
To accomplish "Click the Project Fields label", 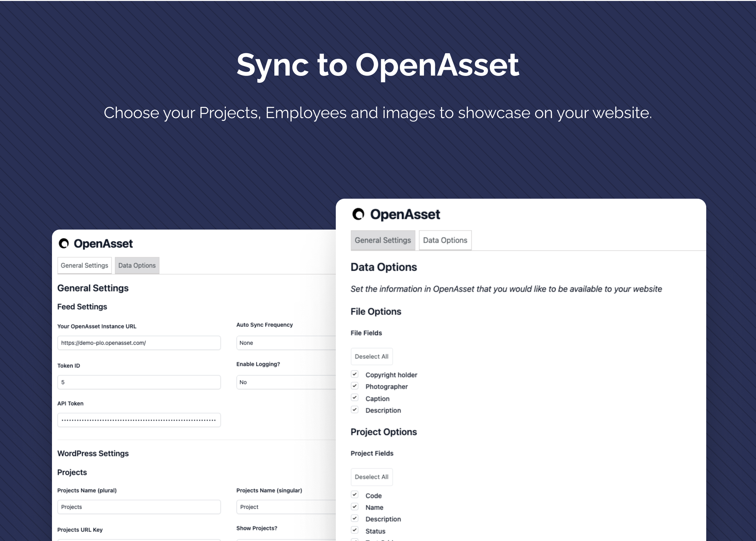I will [x=372, y=453].
